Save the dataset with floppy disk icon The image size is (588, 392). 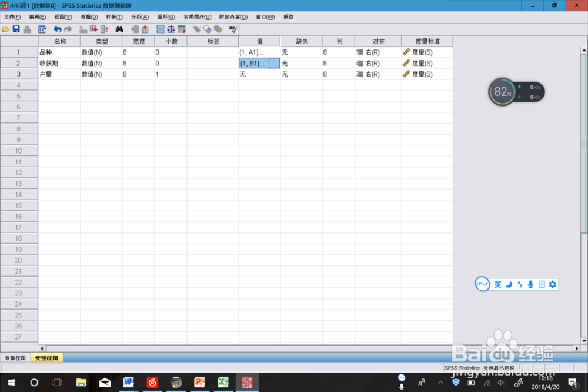pyautogui.click(x=16, y=29)
